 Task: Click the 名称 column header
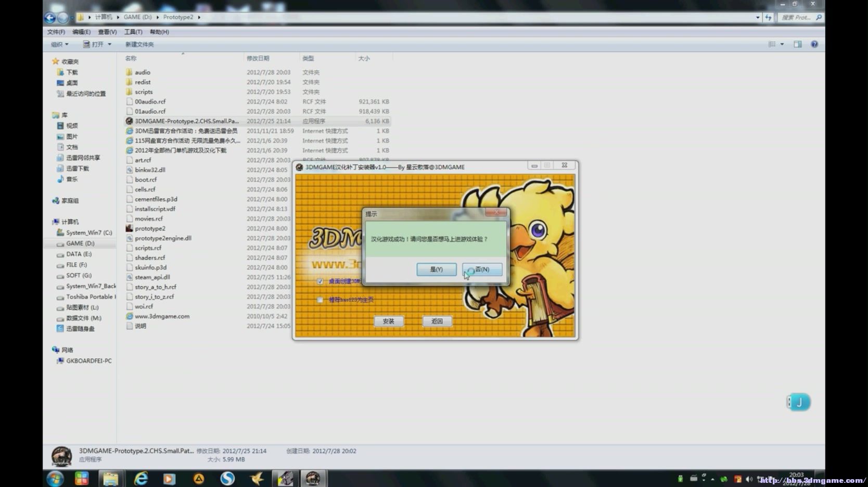[131, 58]
